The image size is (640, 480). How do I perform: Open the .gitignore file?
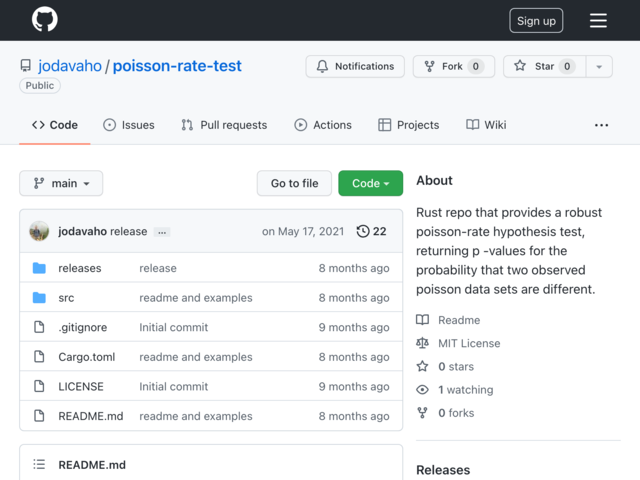[82, 327]
